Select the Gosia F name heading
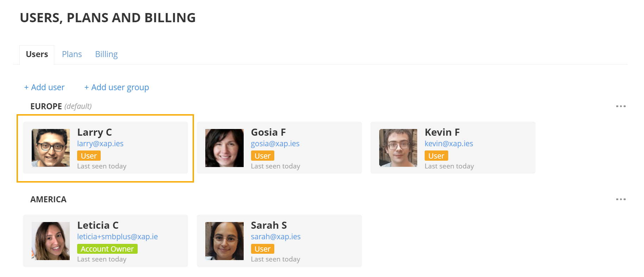Image resolution: width=644 pixels, height=277 pixels. tap(268, 132)
